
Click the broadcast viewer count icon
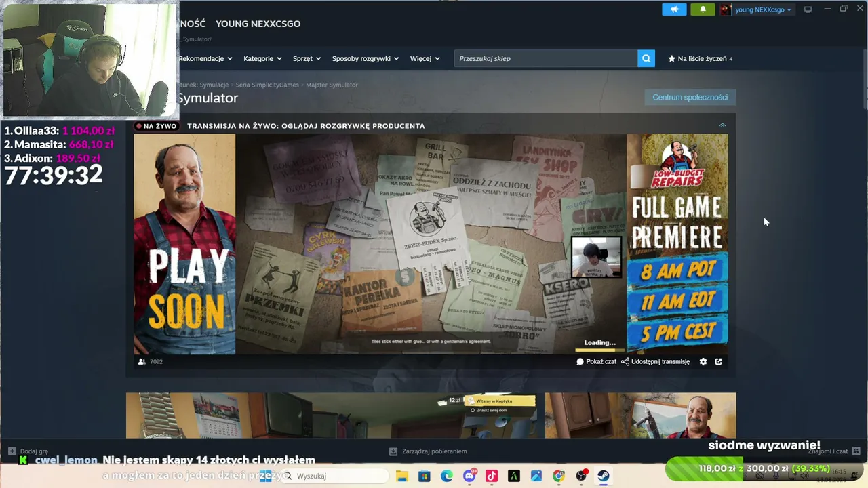(142, 361)
